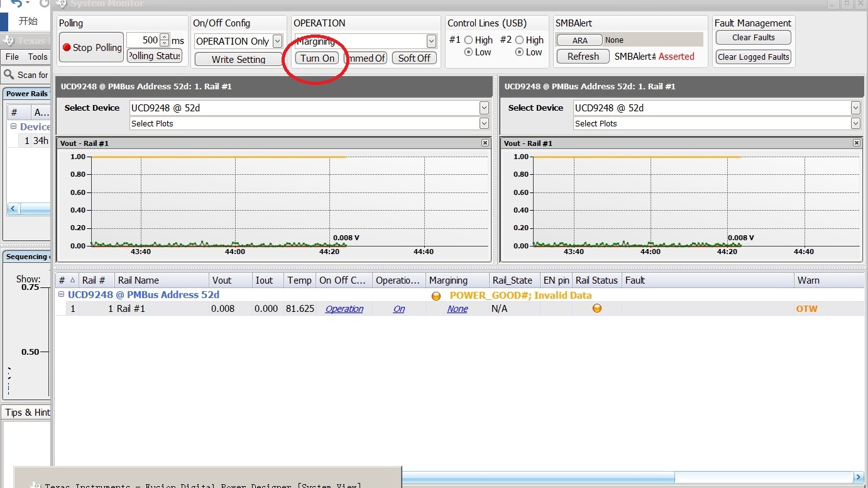Viewport: 868px width, 488px height.
Task: Refresh the SMBAlert status
Action: (583, 57)
